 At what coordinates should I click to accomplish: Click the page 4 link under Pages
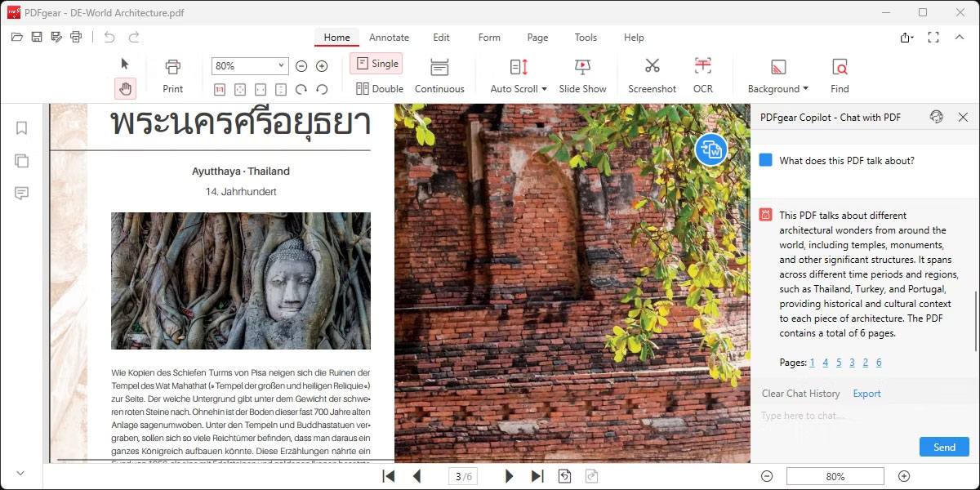pyautogui.click(x=826, y=362)
